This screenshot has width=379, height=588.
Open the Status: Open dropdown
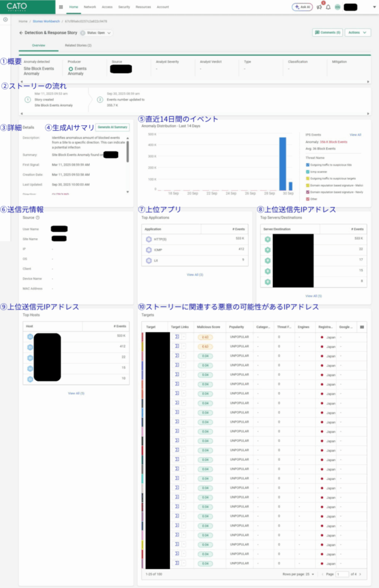[x=98, y=32]
